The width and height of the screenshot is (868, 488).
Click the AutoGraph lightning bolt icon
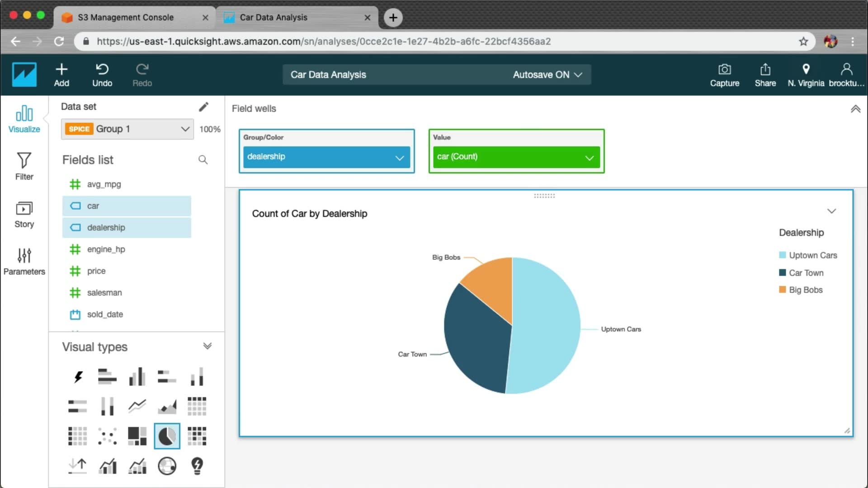point(78,376)
